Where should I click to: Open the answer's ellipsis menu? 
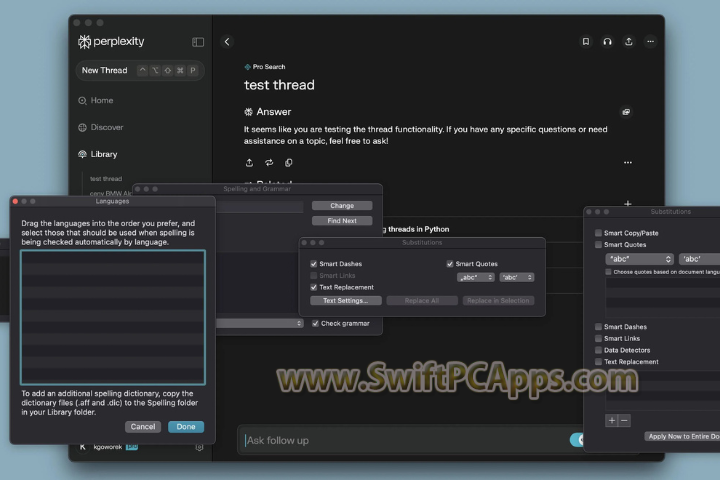pos(628,163)
